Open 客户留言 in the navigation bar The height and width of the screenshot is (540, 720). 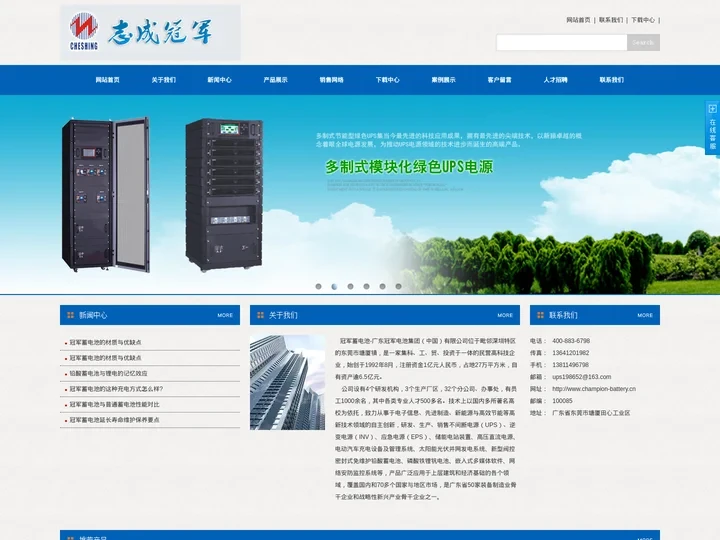tap(500, 80)
